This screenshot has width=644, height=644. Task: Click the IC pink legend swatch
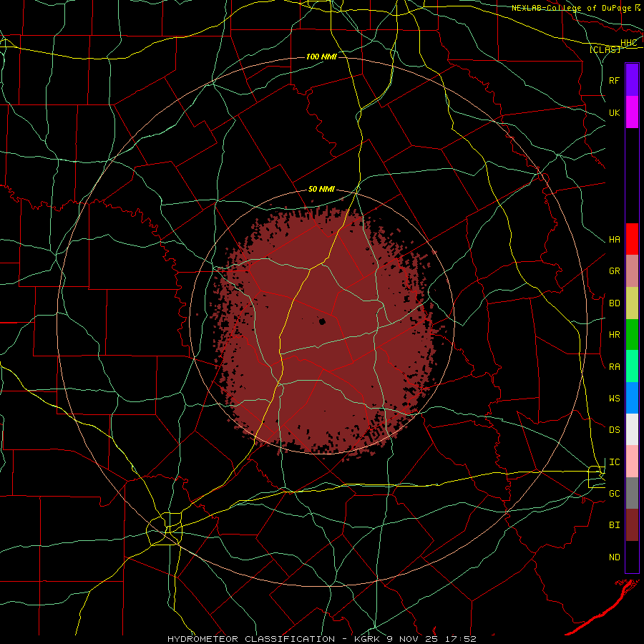pos(632,462)
